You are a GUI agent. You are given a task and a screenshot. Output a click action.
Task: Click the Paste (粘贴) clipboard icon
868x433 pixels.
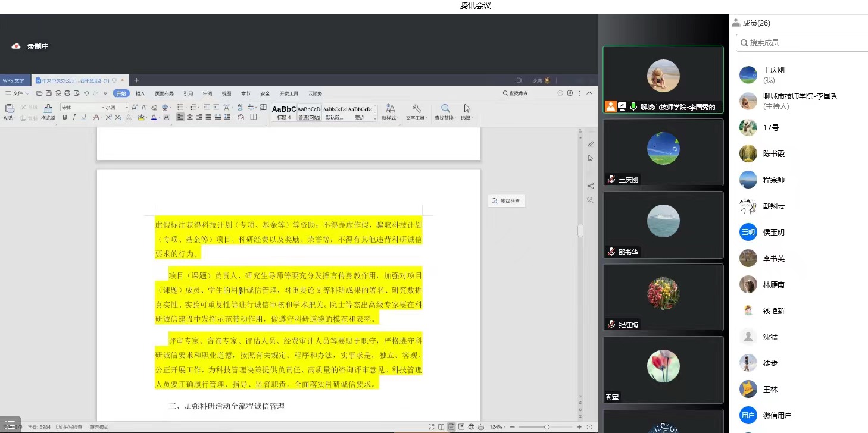pyautogui.click(x=9, y=108)
